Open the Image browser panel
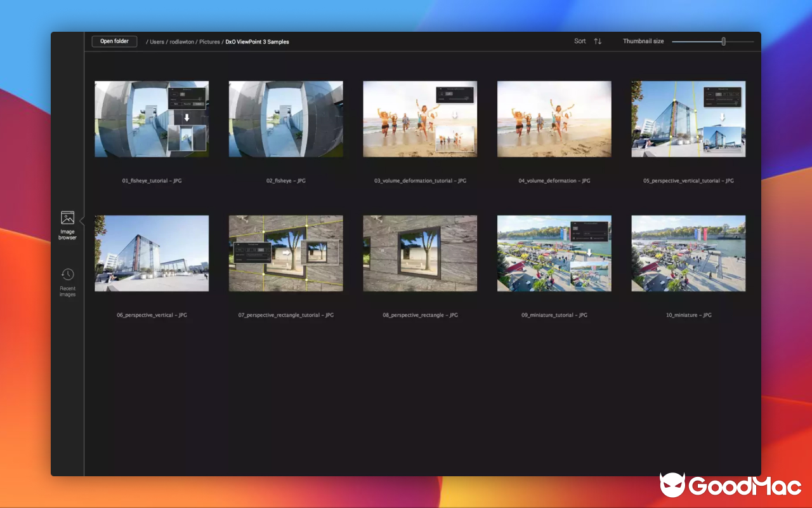The image size is (812, 508). click(68, 222)
